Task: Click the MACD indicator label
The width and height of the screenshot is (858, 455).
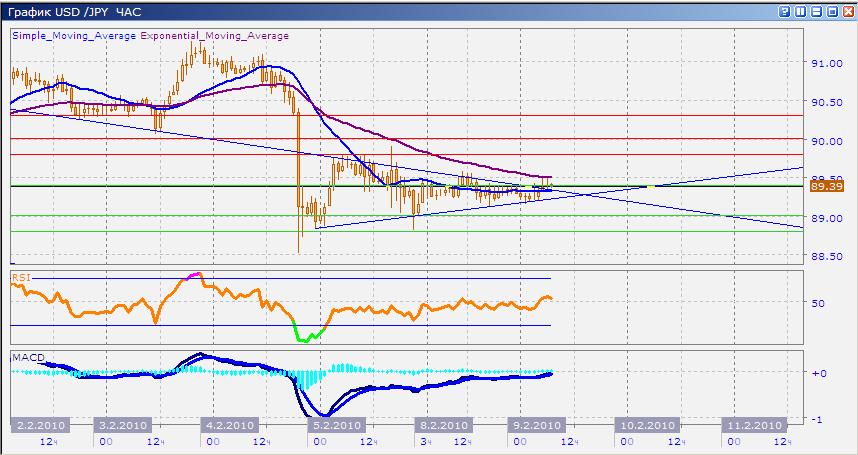Action: click(26, 358)
